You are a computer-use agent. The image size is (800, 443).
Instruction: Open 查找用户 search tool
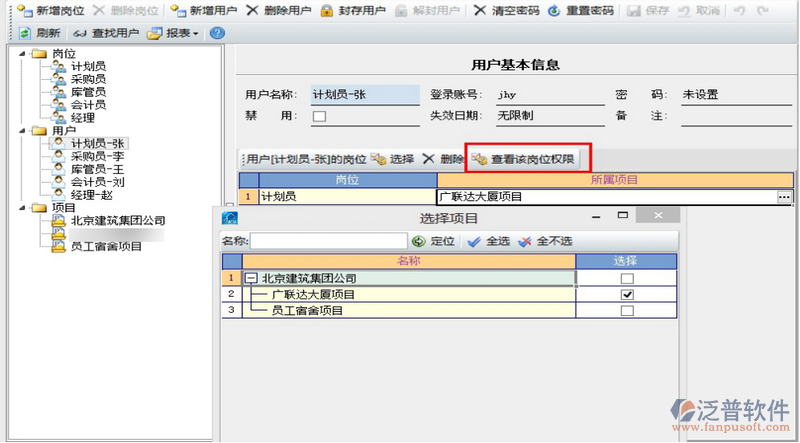(106, 33)
